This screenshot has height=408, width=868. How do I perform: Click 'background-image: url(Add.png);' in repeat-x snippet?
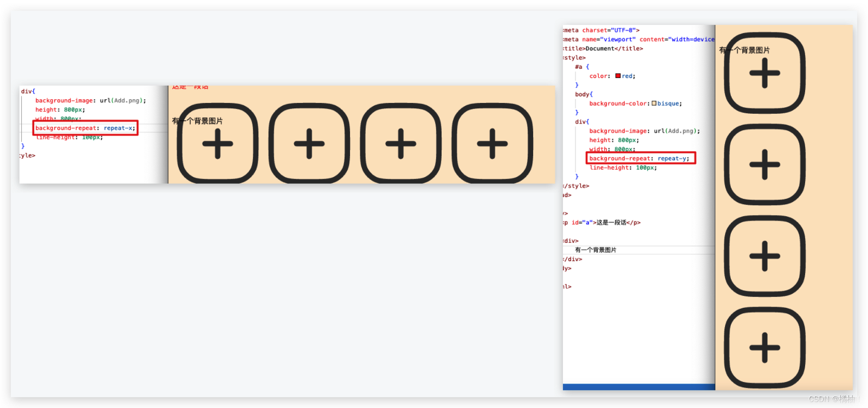pos(90,101)
